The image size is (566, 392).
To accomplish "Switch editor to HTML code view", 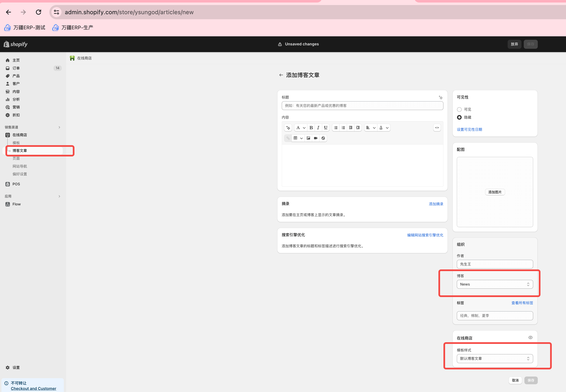I will [437, 128].
